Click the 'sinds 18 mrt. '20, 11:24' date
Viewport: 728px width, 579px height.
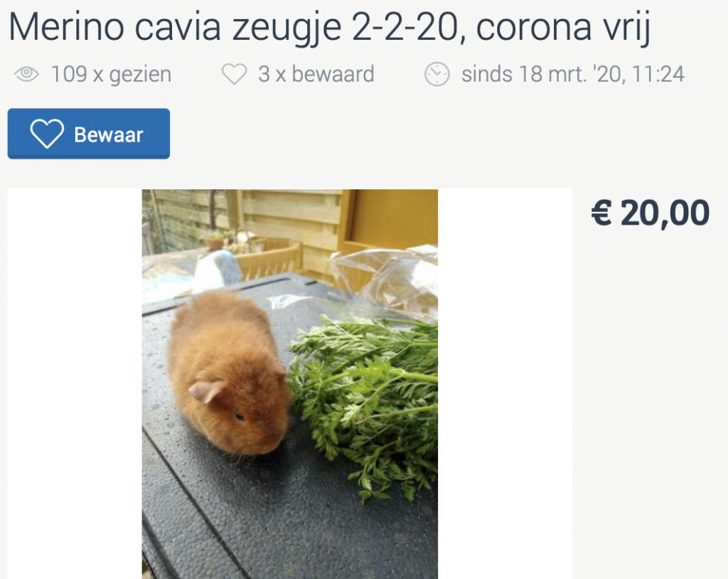(573, 75)
